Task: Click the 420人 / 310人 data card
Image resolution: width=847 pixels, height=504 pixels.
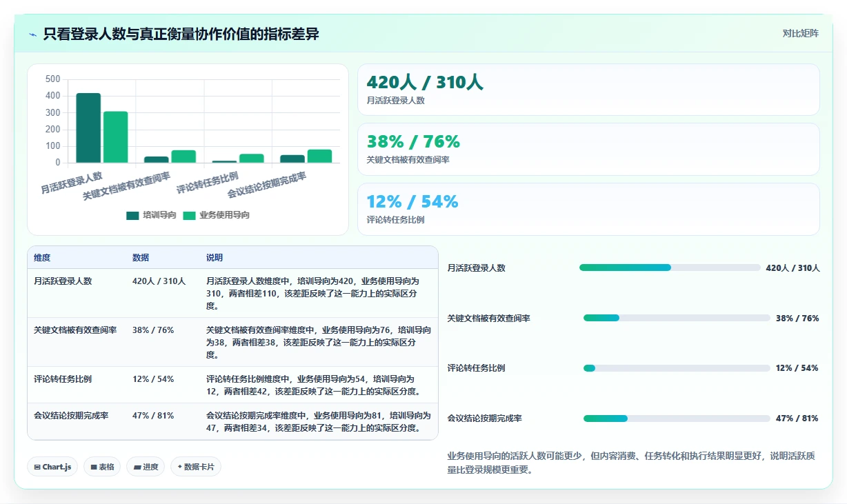Action: (588, 90)
